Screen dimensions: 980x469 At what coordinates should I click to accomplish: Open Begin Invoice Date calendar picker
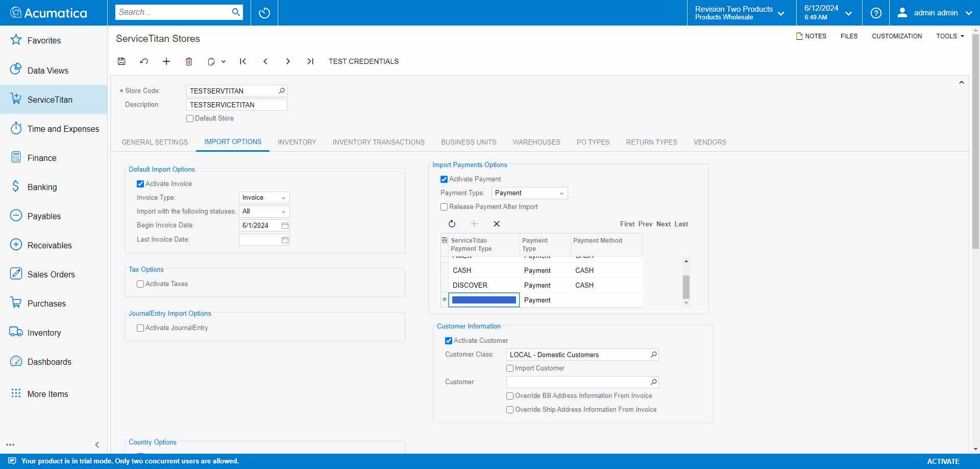pos(285,225)
